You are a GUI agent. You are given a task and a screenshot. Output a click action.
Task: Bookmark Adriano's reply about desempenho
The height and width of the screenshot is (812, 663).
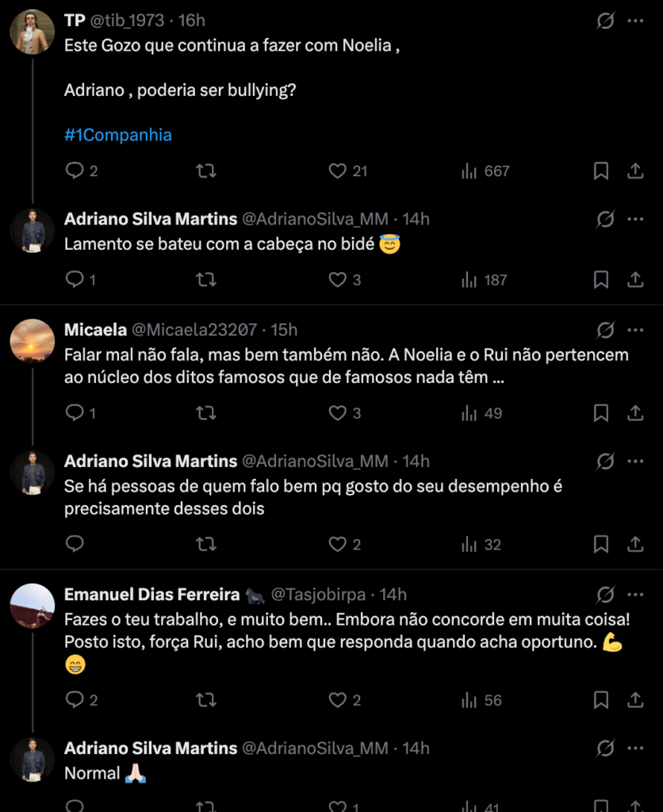click(x=601, y=545)
